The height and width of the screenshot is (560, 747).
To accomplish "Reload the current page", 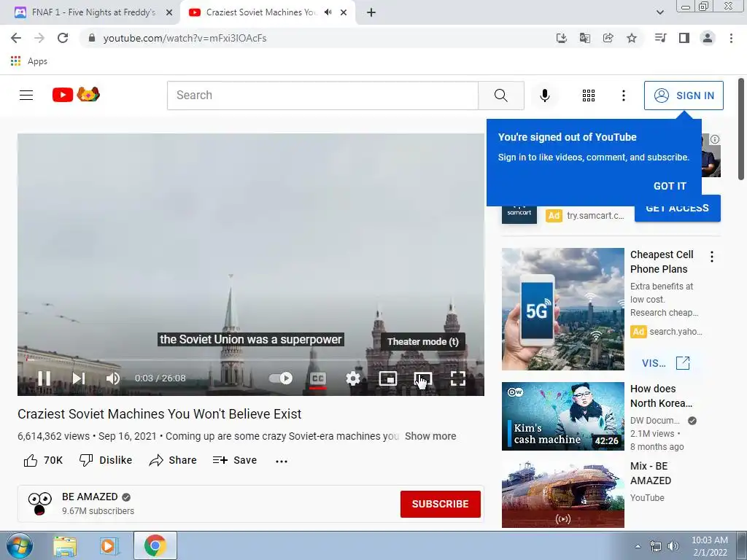I will (63, 38).
